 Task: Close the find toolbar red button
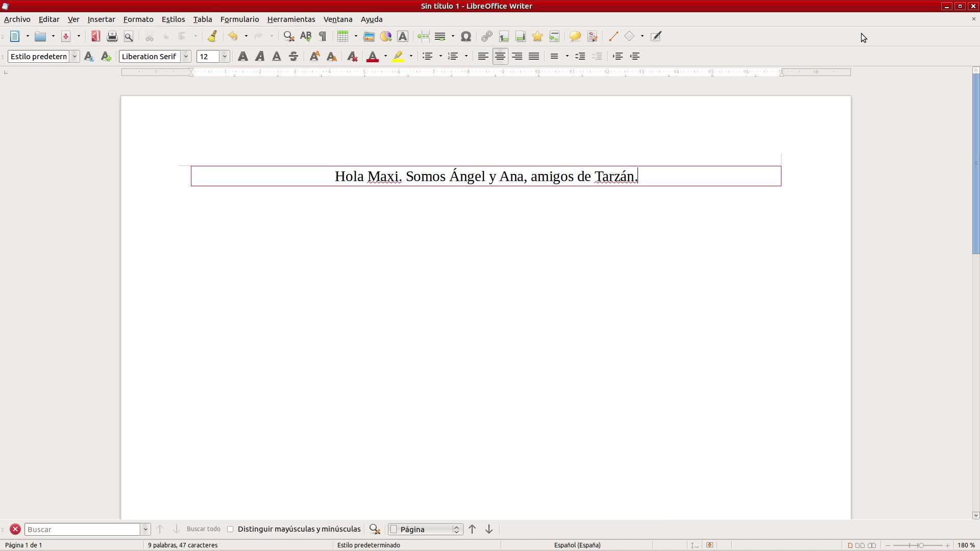15,529
